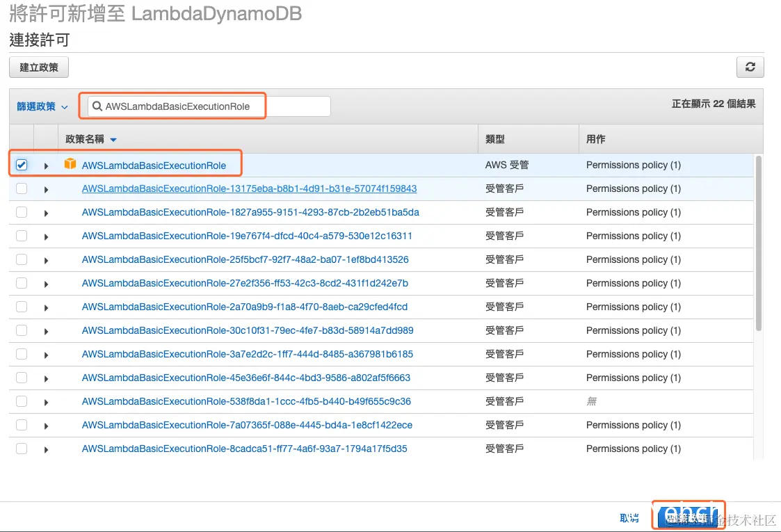The image size is (781, 532).
Task: Open policy link AWSLambdaBasicExecutionRole-8cadca51-ff77-4a6f-93a7-1794a17f5d35
Action: tap(245, 449)
